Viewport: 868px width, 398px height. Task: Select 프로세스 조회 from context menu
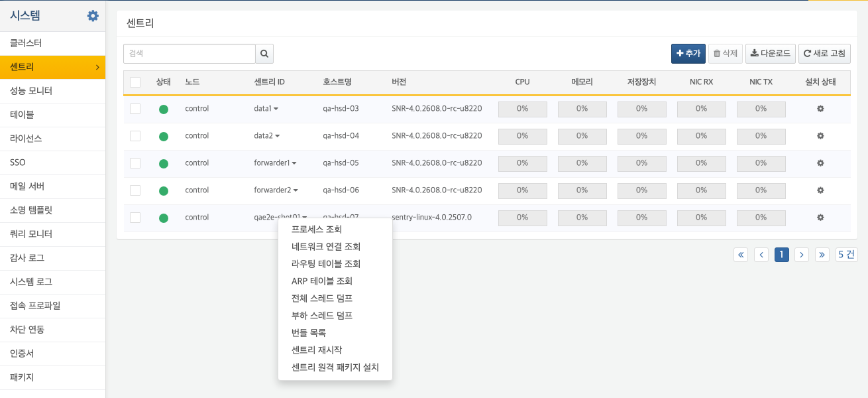(335, 230)
